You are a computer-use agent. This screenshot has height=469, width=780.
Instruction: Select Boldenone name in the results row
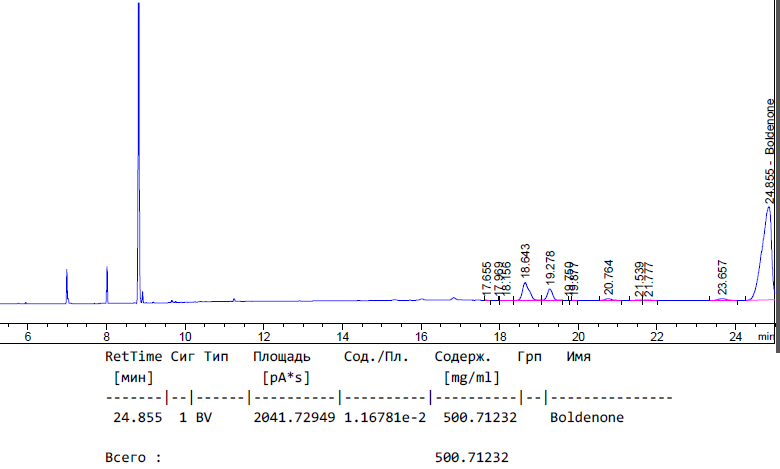pos(586,417)
